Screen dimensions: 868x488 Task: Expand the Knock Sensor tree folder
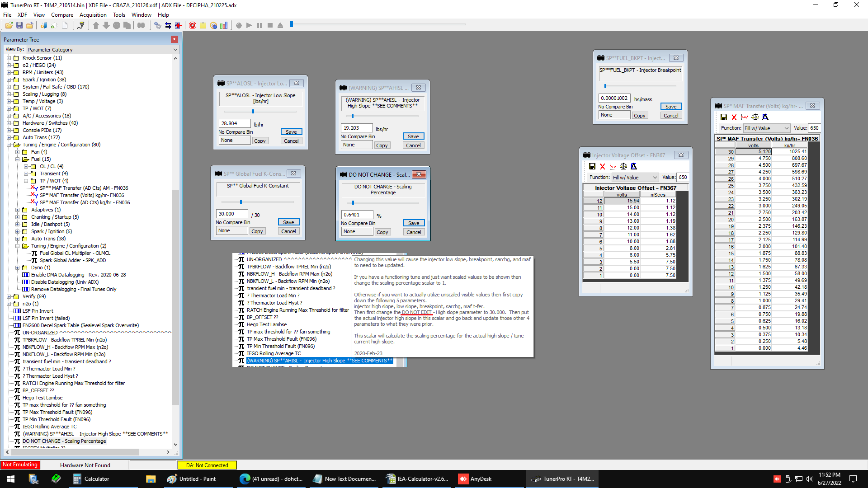(9, 58)
